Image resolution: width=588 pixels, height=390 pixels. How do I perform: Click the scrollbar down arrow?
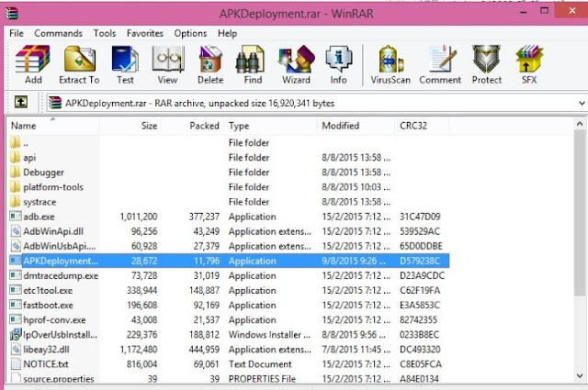(580, 375)
